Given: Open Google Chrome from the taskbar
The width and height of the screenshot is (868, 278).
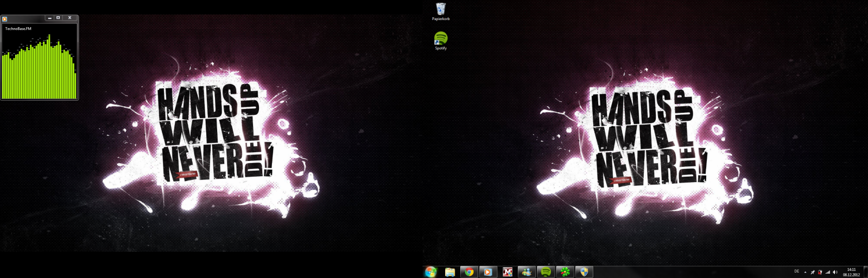Looking at the screenshot, I should pos(469,272).
